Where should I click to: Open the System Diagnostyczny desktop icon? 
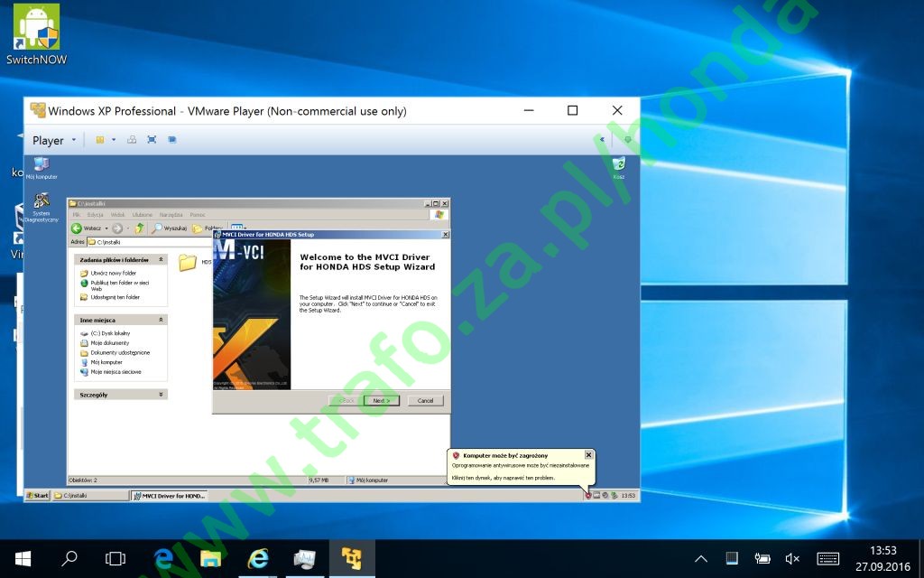42,207
